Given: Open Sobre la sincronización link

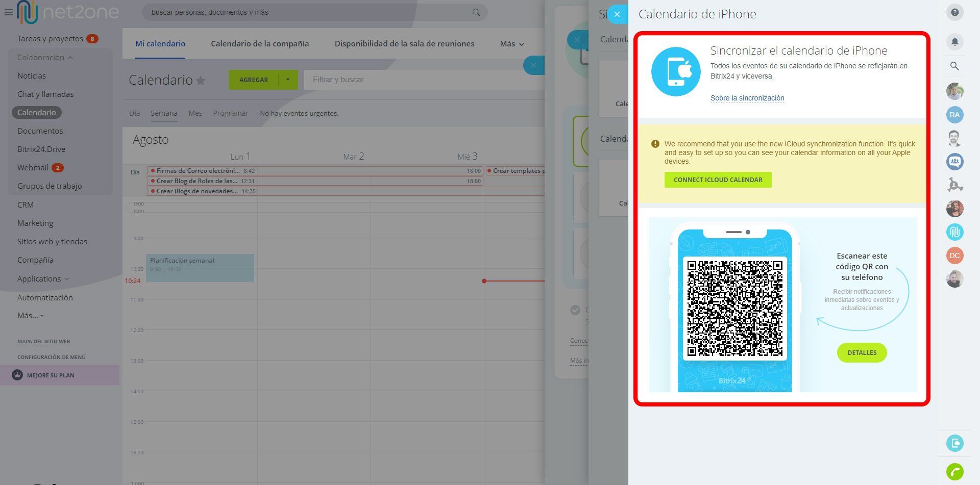Looking at the screenshot, I should point(747,98).
